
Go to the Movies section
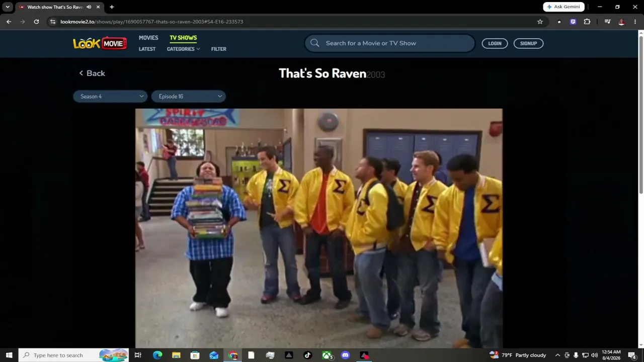pyautogui.click(x=148, y=38)
